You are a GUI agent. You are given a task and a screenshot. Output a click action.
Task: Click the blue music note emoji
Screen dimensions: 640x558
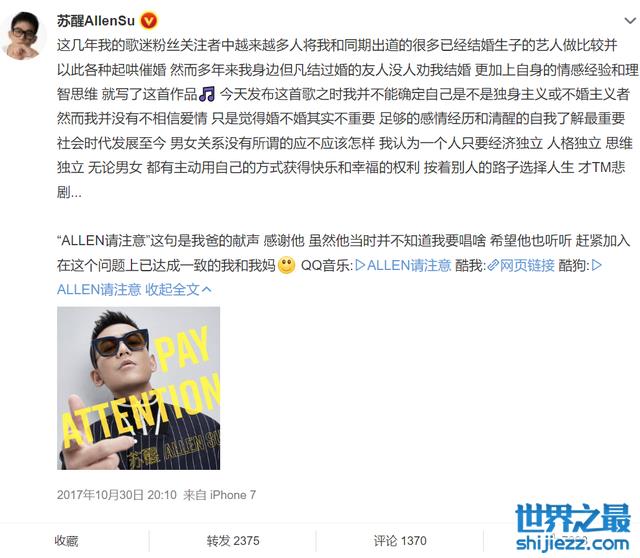[207, 94]
